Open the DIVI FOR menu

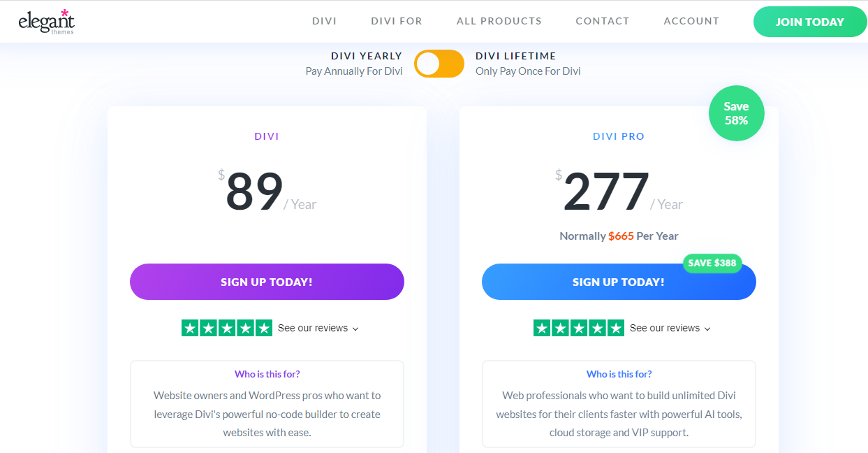click(x=396, y=21)
